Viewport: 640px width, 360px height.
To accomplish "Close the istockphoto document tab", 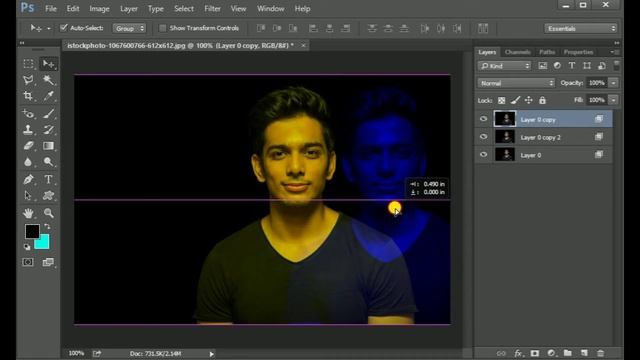I will [303, 46].
